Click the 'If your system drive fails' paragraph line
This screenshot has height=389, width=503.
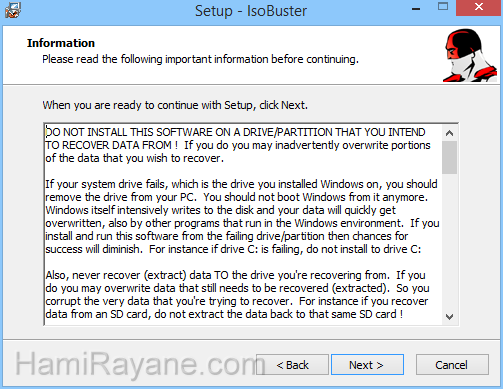pos(241,184)
